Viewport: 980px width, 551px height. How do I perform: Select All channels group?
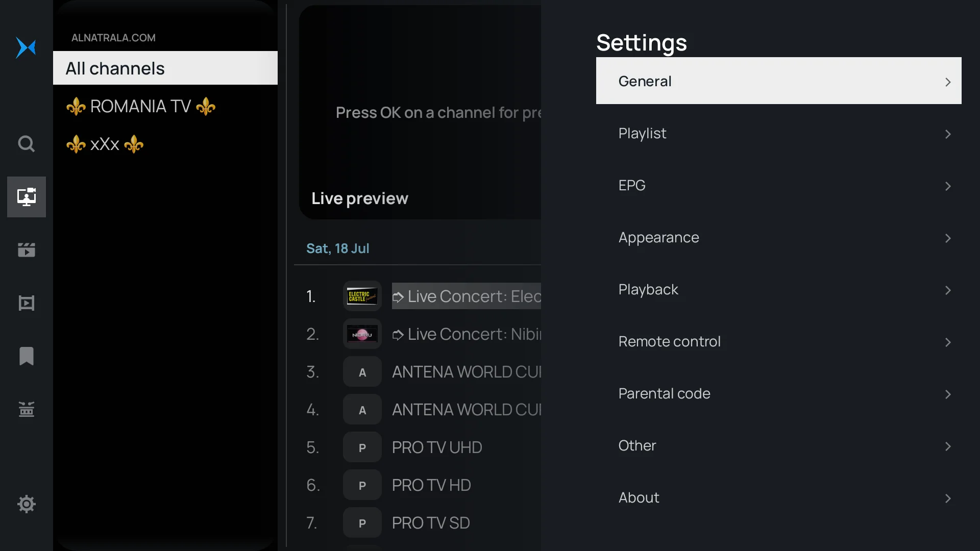click(x=165, y=68)
